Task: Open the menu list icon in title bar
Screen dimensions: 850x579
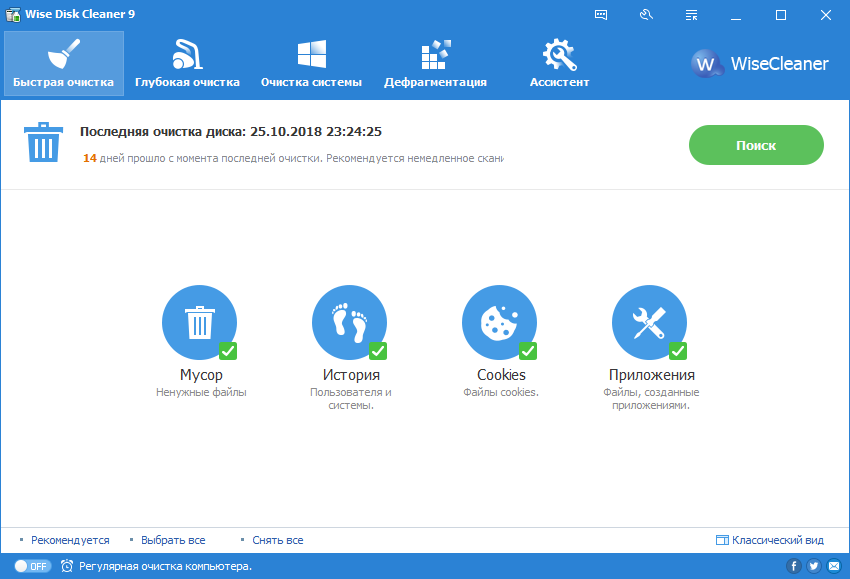Action: [x=691, y=15]
